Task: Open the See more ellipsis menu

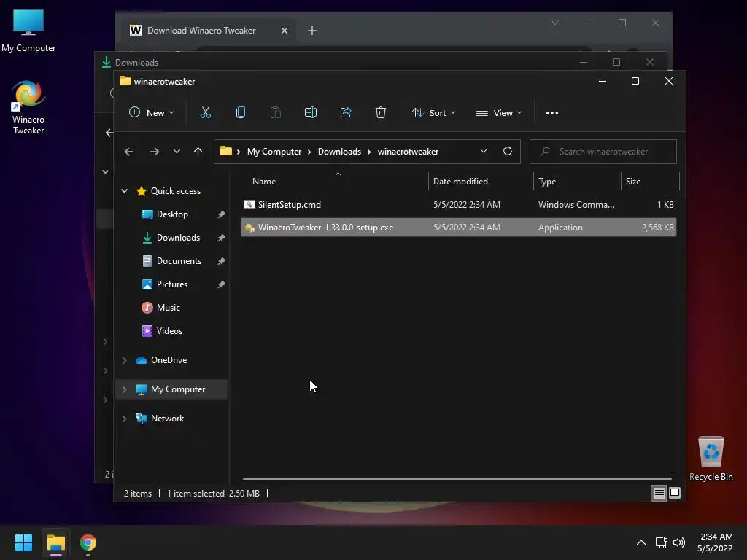Action: coord(552,113)
